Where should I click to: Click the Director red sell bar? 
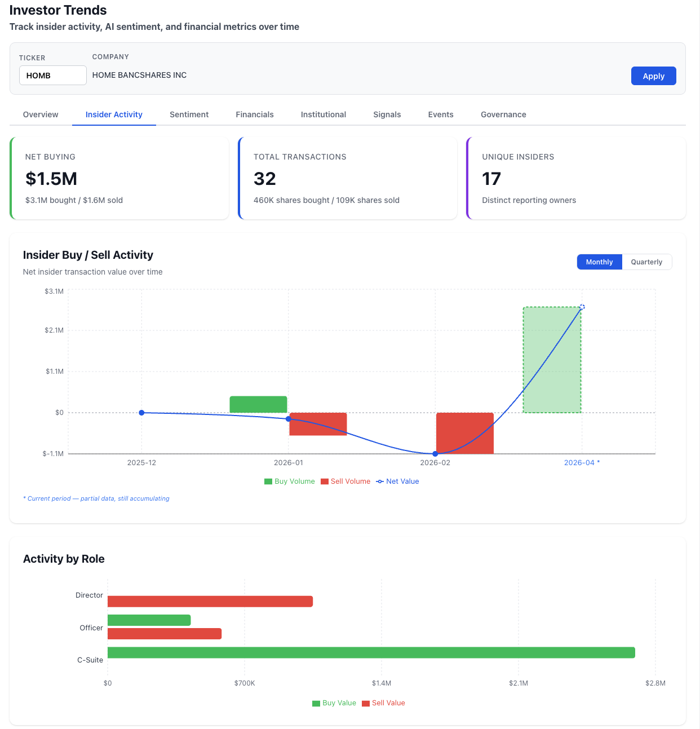[210, 601]
